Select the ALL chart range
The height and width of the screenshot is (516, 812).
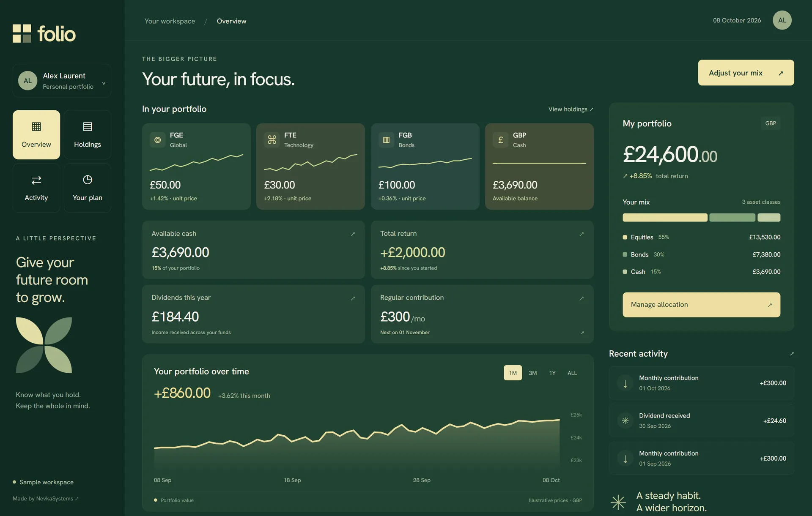tap(572, 373)
